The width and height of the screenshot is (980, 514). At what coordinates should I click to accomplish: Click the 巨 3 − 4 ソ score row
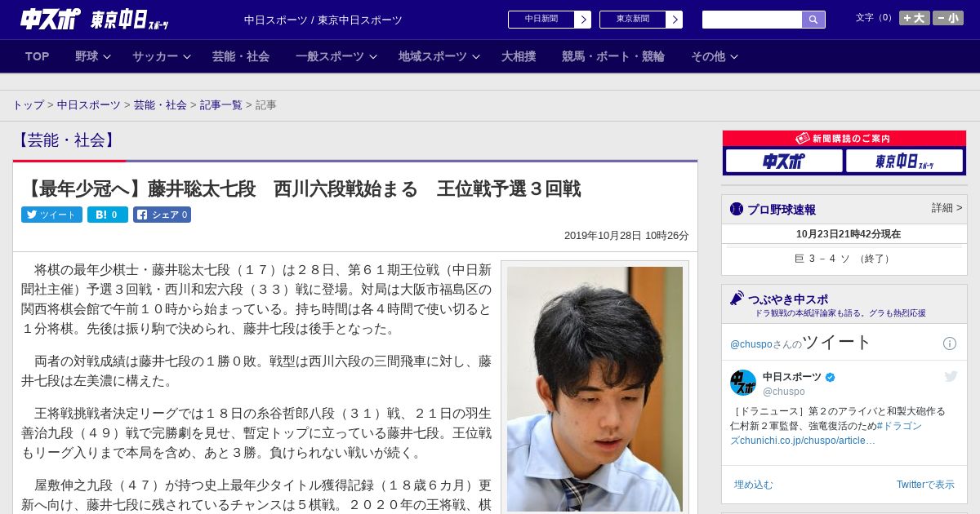[x=844, y=259]
